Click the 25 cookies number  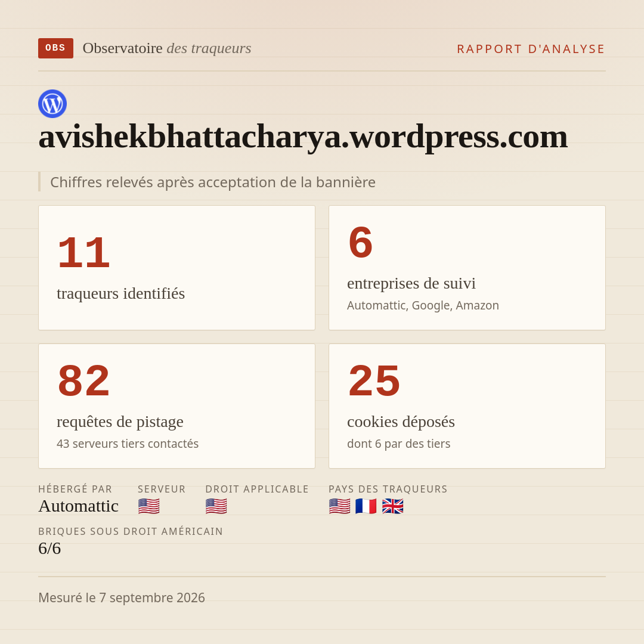[x=374, y=380]
